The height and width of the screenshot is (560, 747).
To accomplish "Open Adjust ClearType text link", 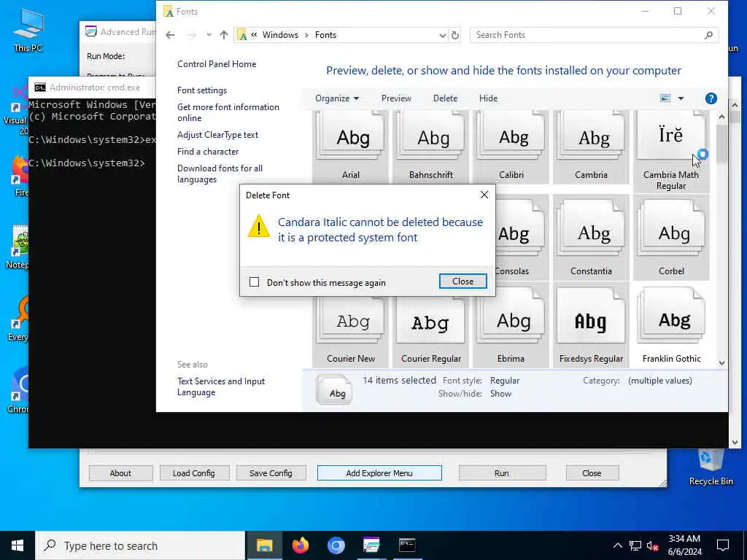I will click(x=217, y=135).
